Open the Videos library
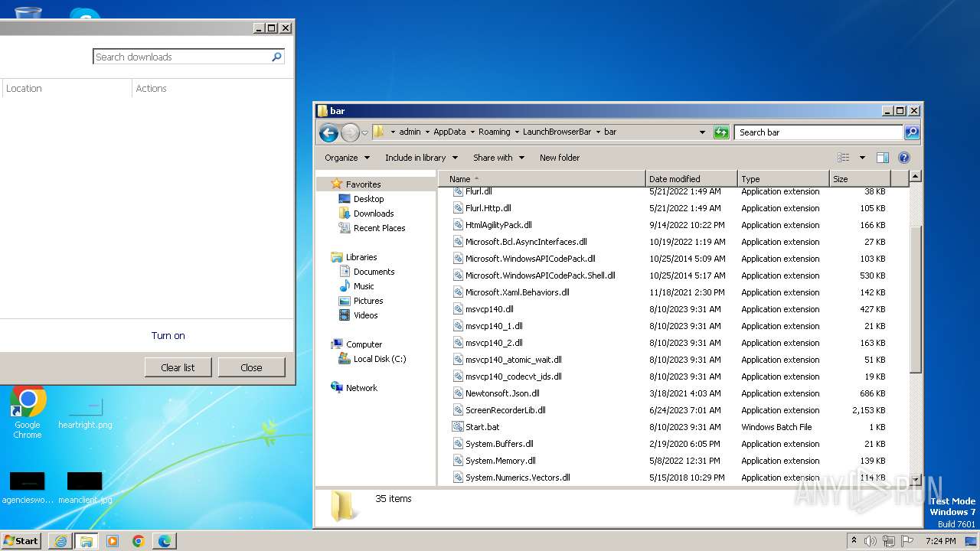Image resolution: width=980 pixels, height=551 pixels. [x=365, y=315]
